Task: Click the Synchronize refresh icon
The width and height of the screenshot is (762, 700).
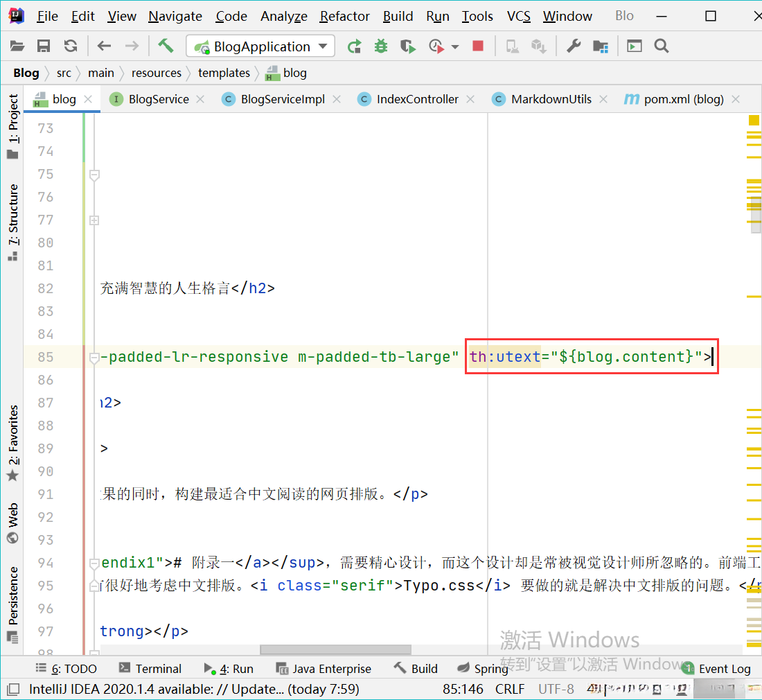Action: 71,46
